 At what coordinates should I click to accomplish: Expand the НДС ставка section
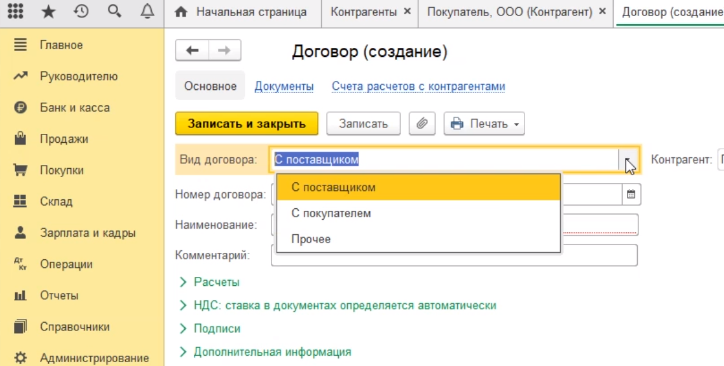pos(338,306)
